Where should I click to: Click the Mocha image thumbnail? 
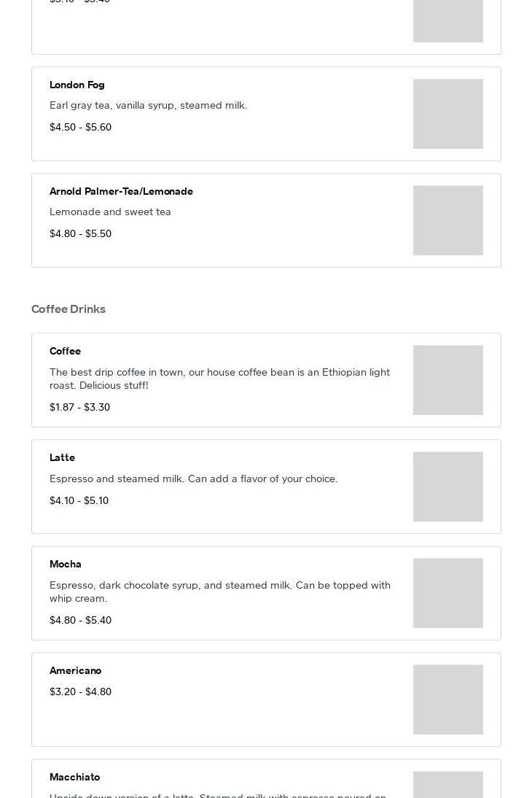(447, 593)
